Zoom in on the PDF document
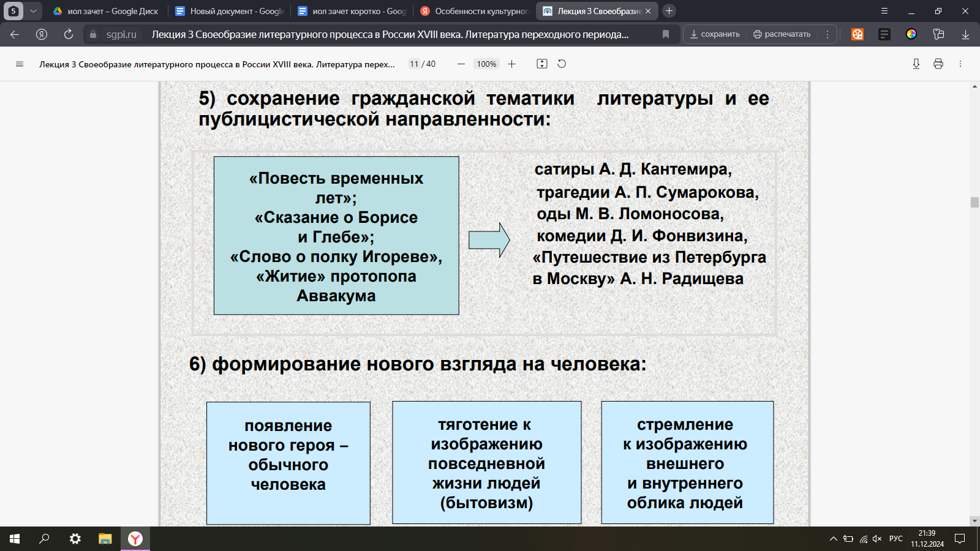Screen dimensions: 980x551 pyautogui.click(x=512, y=64)
